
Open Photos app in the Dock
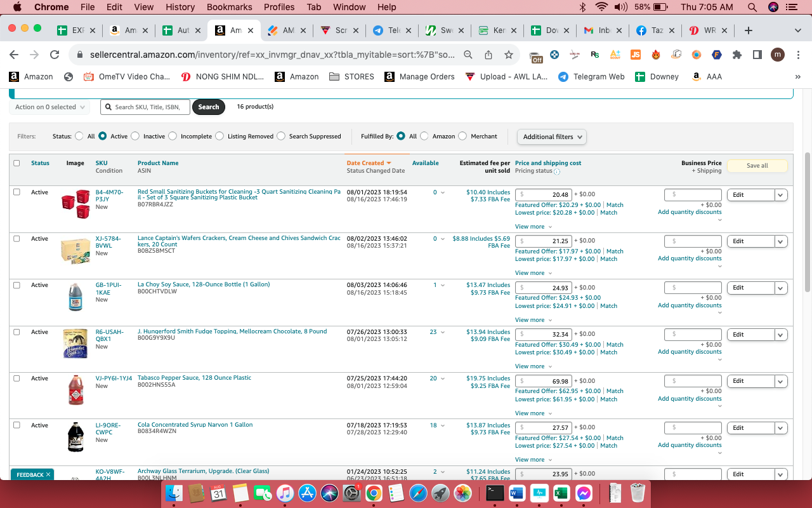coord(462,493)
